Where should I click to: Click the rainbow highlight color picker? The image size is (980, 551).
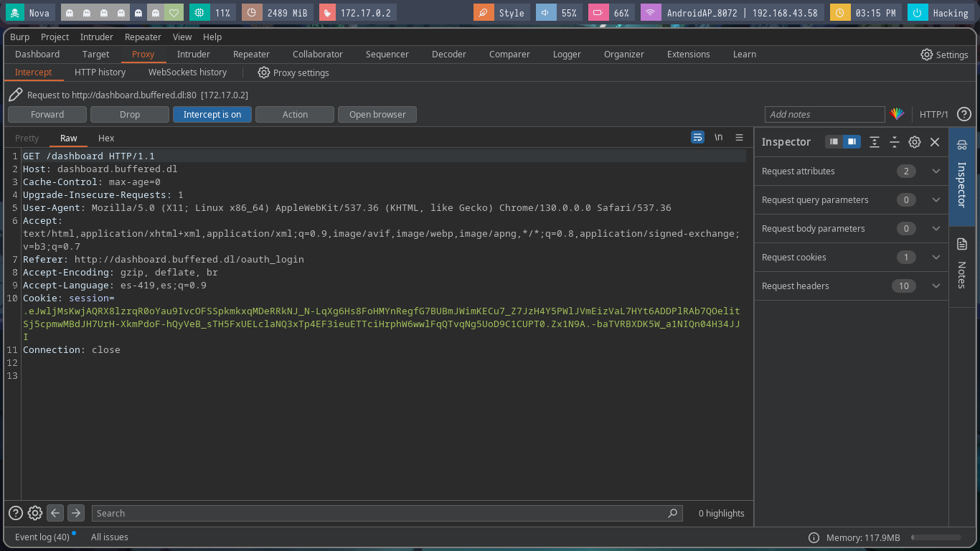click(x=897, y=114)
